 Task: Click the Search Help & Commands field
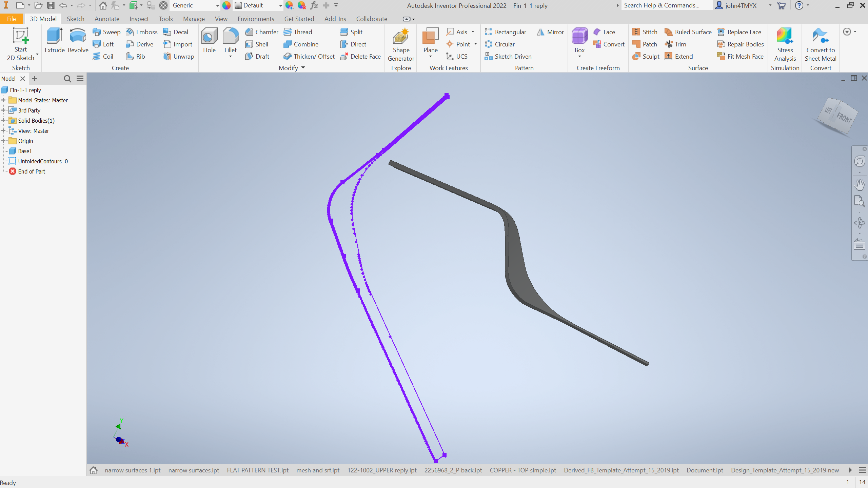click(665, 5)
